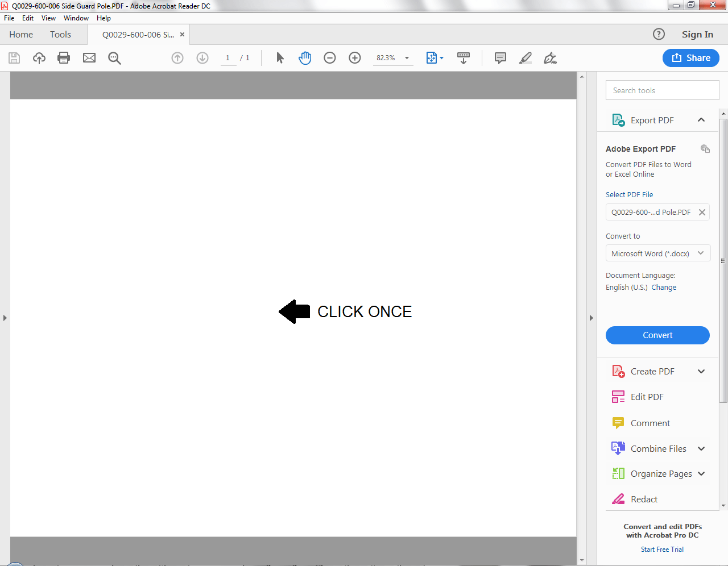This screenshot has height=566, width=728.
Task: Switch to the Tools tab
Action: [60, 34]
